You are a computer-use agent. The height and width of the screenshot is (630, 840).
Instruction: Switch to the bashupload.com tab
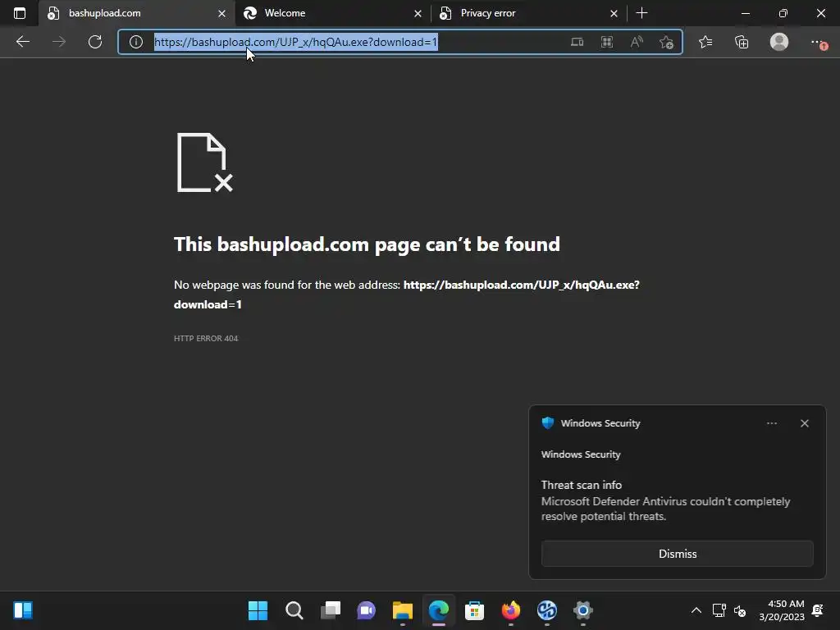pos(137,13)
